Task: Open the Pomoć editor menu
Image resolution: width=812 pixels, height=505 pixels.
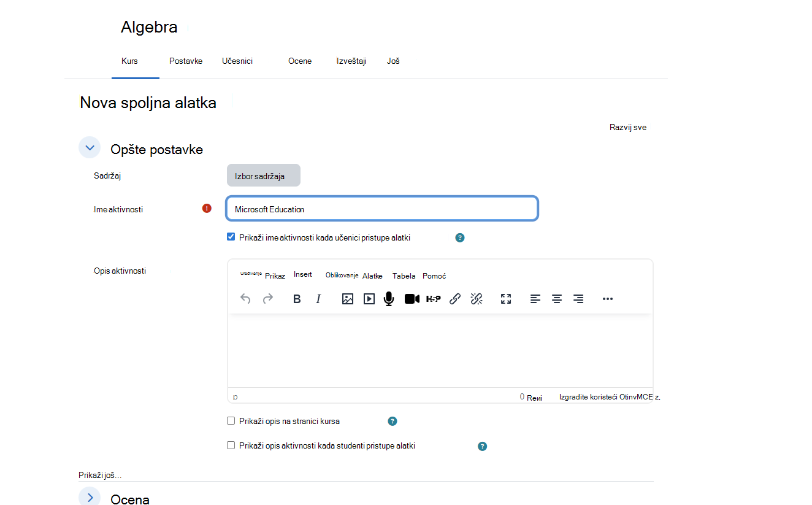Action: (x=434, y=276)
